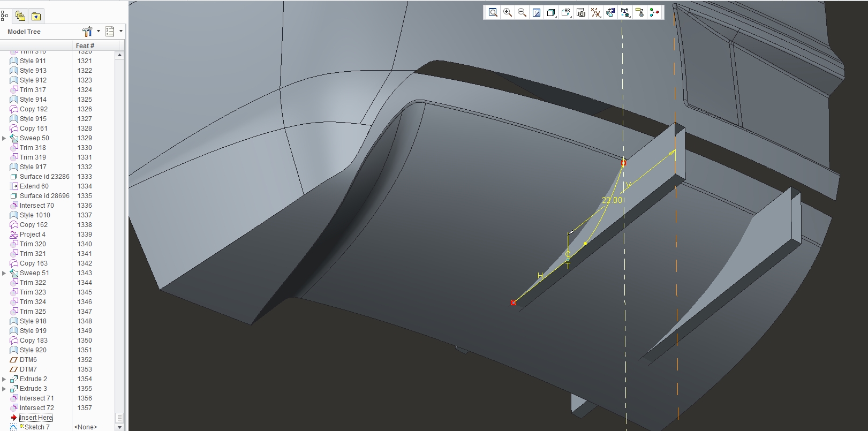868x431 pixels.
Task: Click the Style 920 feature icon
Action: tap(14, 350)
